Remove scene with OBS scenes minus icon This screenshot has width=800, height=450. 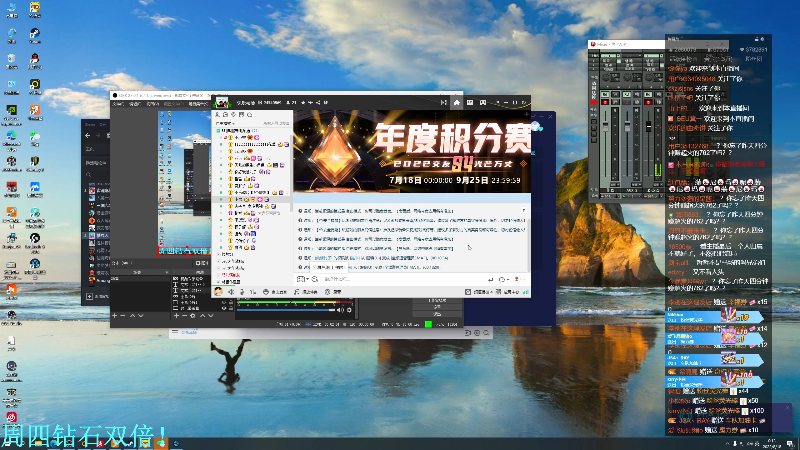click(x=123, y=316)
